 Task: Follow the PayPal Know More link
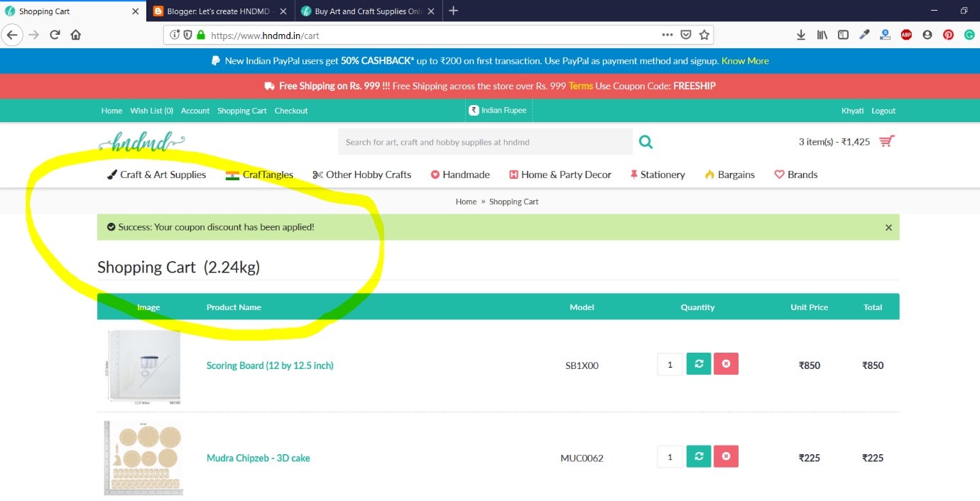pos(745,61)
